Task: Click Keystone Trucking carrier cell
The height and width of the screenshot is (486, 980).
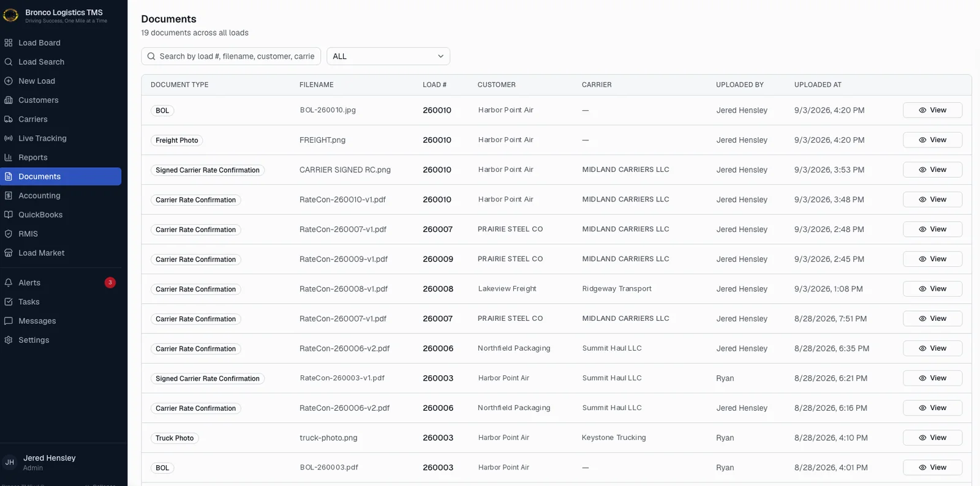Action: pyautogui.click(x=614, y=438)
